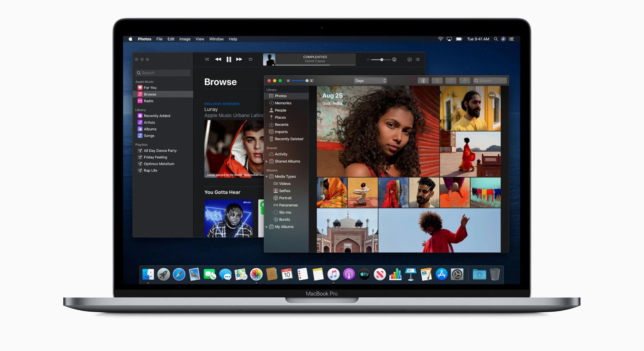
Task: Open Notification Center from the menu bar
Action: (512, 39)
